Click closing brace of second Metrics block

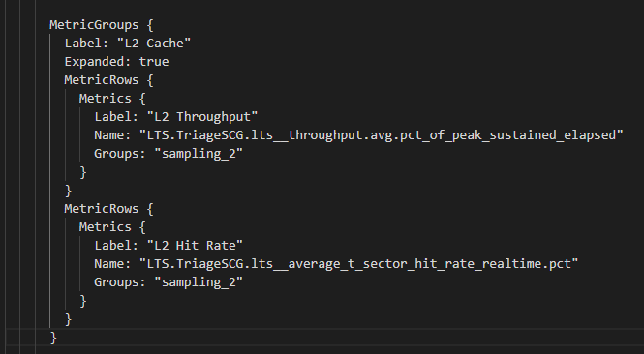(83, 300)
